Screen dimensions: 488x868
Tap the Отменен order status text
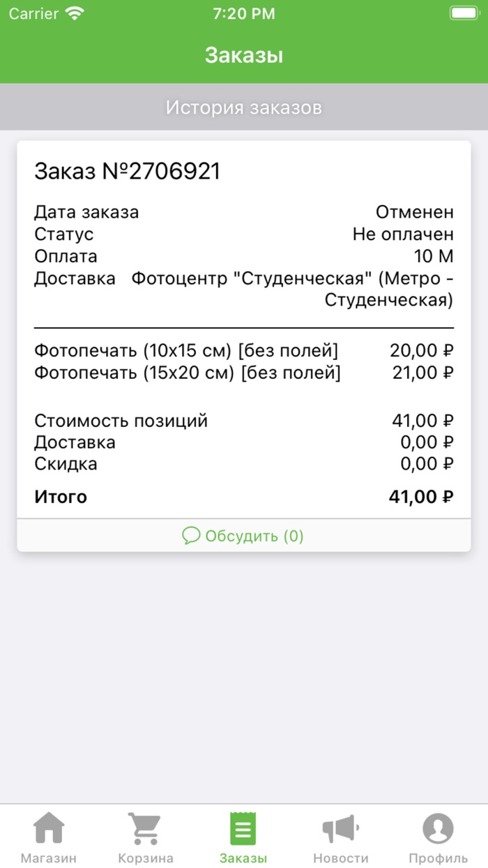point(415,211)
